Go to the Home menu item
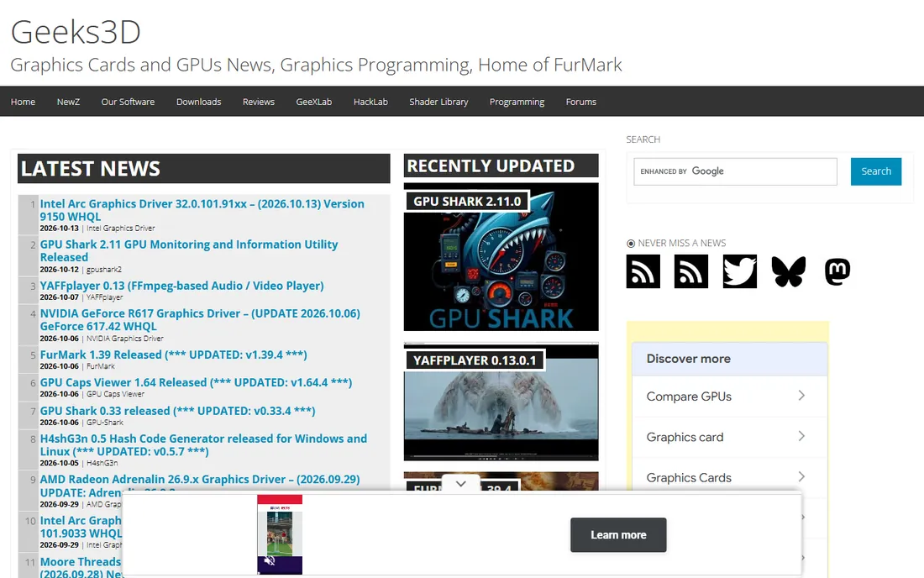This screenshot has width=924, height=578. [x=23, y=102]
